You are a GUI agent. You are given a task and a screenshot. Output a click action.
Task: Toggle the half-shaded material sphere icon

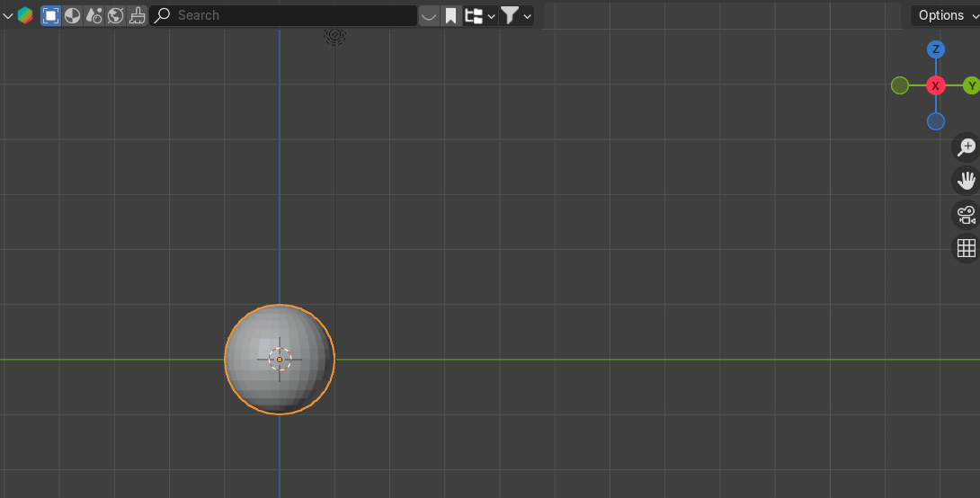point(73,15)
